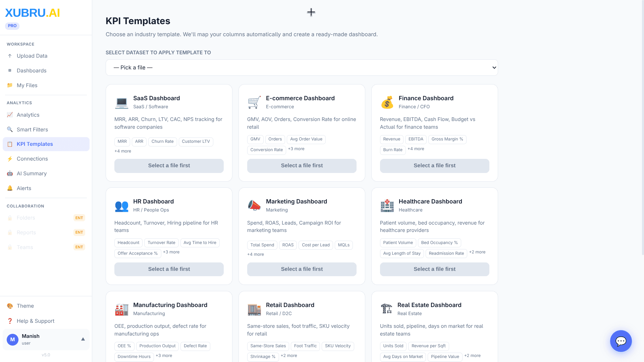
Task: Click the locked Teams item
Action: [46, 247]
